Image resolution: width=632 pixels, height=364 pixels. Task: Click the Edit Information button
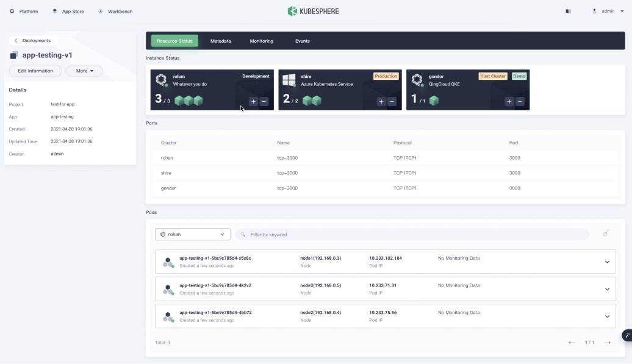(35, 70)
